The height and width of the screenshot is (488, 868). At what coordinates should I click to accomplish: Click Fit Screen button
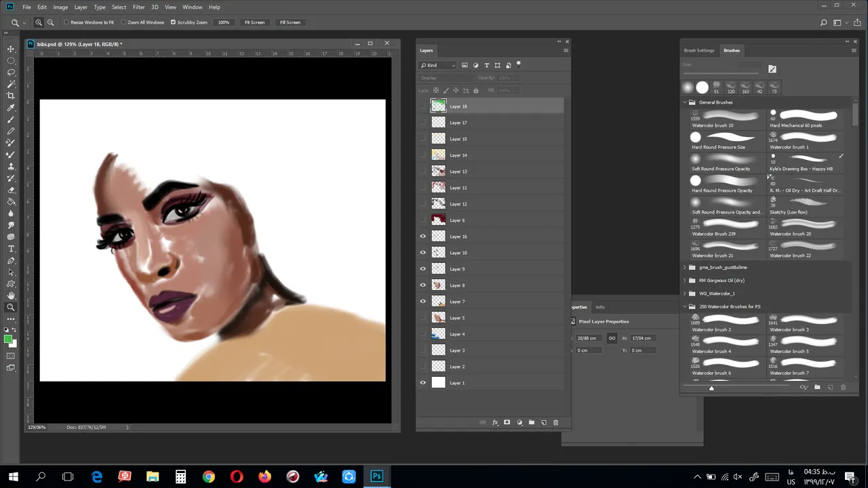(254, 22)
